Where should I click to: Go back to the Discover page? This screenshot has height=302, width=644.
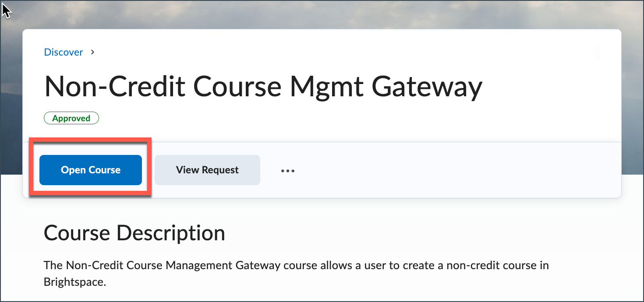click(64, 52)
